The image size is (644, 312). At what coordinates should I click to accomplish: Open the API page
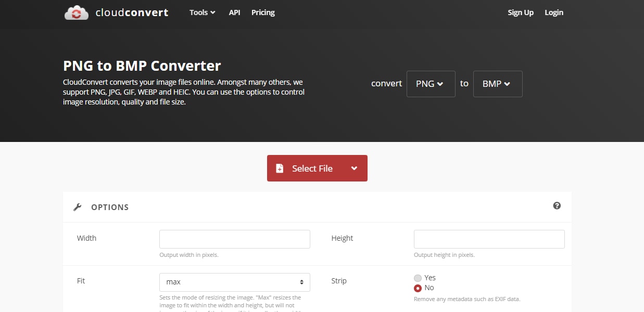[x=234, y=12]
